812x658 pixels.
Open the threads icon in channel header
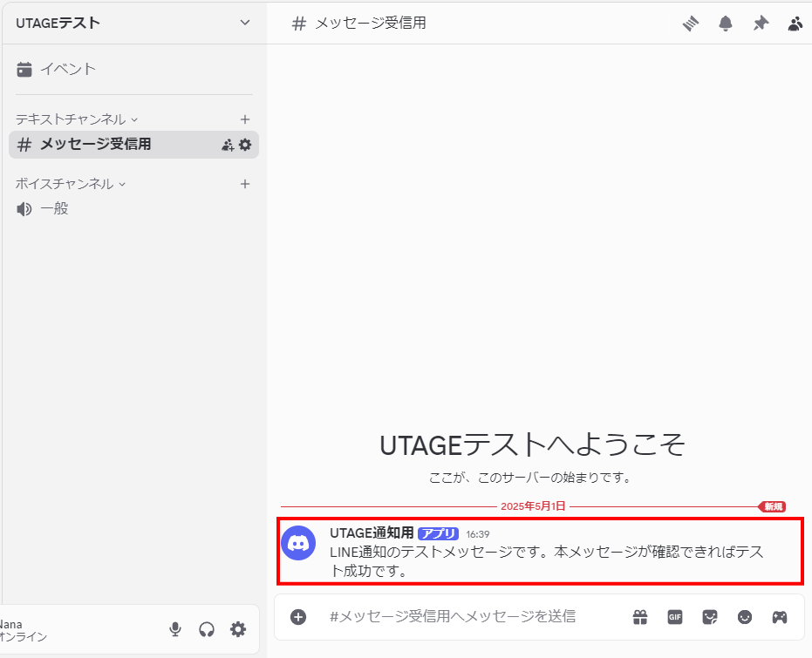tap(691, 24)
